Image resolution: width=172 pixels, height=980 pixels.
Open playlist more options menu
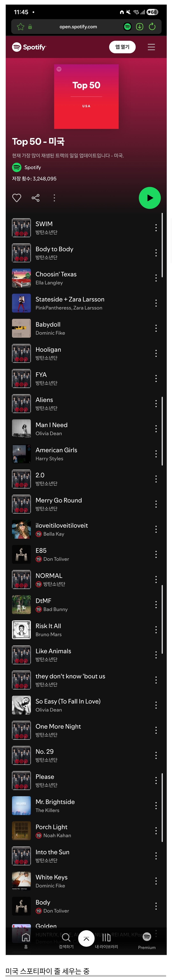pyautogui.click(x=54, y=198)
